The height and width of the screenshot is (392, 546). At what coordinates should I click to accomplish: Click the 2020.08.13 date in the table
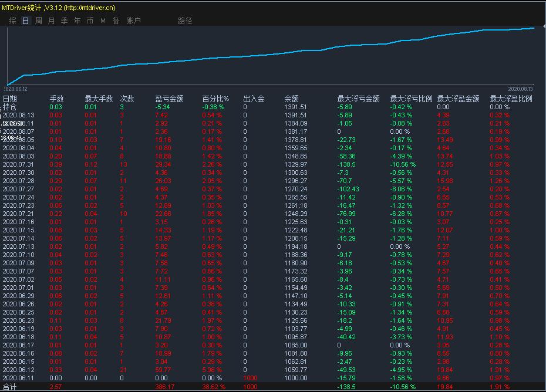click(18, 115)
